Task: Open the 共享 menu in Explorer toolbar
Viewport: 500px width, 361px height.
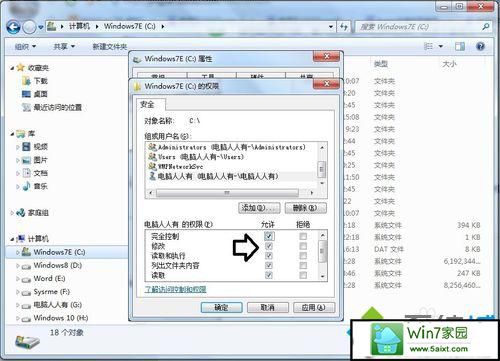Action: [64, 47]
